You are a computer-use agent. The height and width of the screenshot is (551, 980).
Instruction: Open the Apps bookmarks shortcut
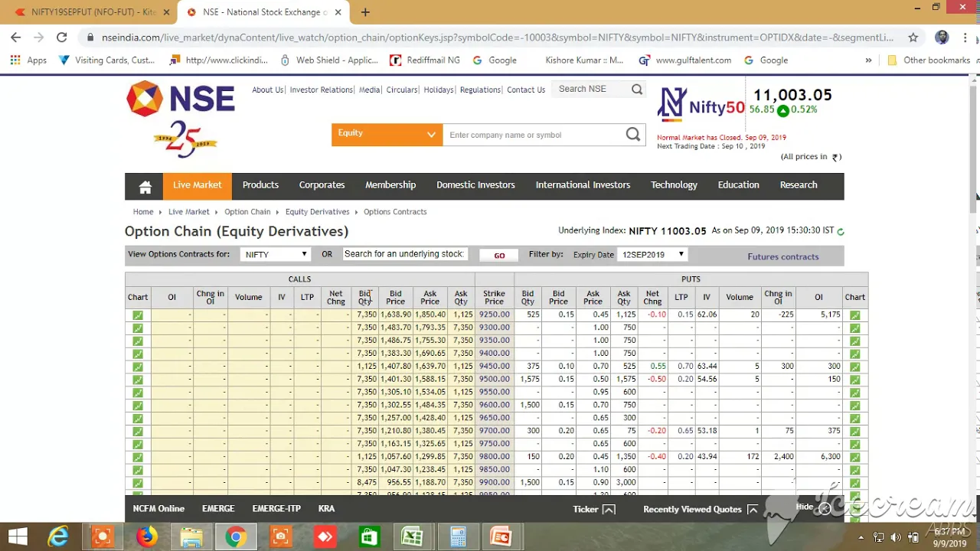coord(28,60)
